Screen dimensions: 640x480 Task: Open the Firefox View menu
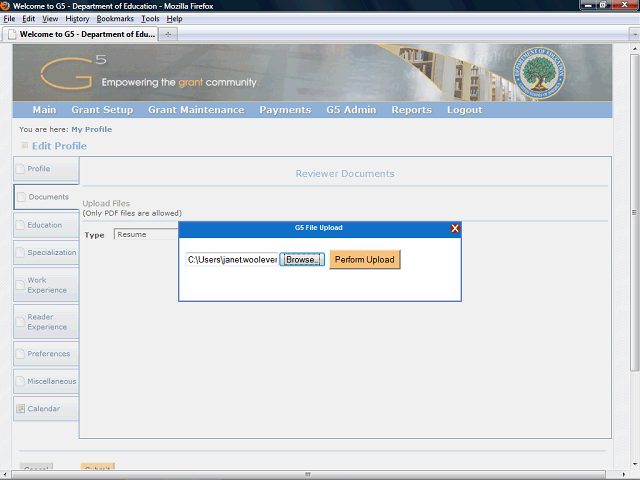click(50, 19)
